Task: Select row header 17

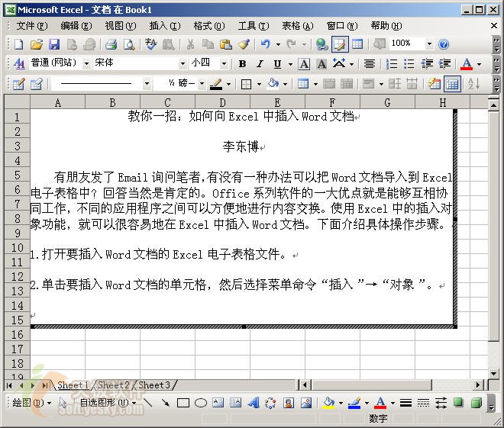Action: coord(17,349)
